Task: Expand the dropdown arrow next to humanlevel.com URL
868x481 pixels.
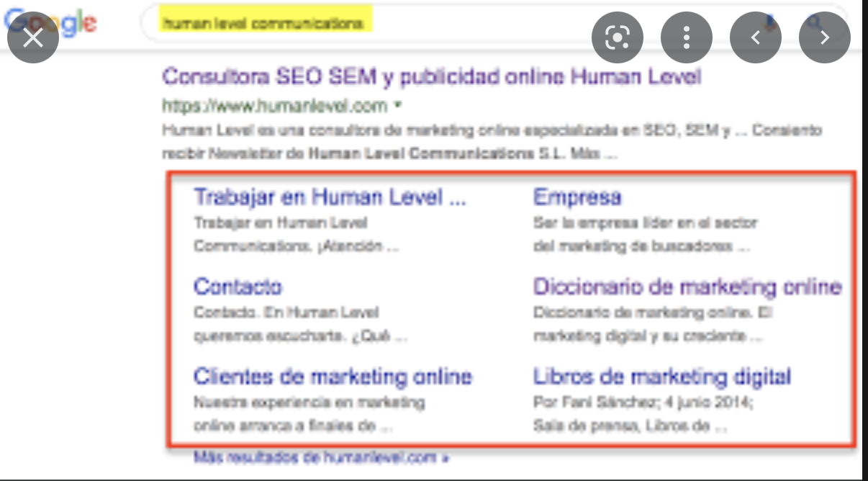Action: [397, 107]
